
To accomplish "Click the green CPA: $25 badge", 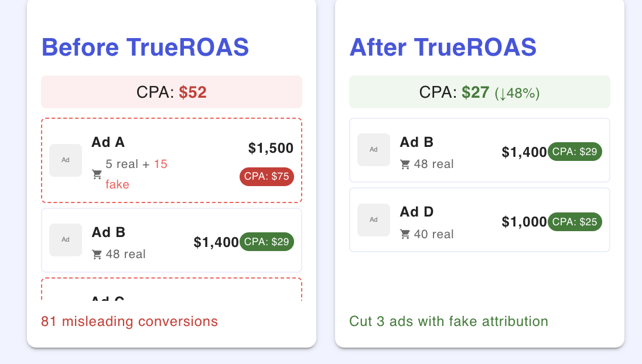I will tap(575, 222).
